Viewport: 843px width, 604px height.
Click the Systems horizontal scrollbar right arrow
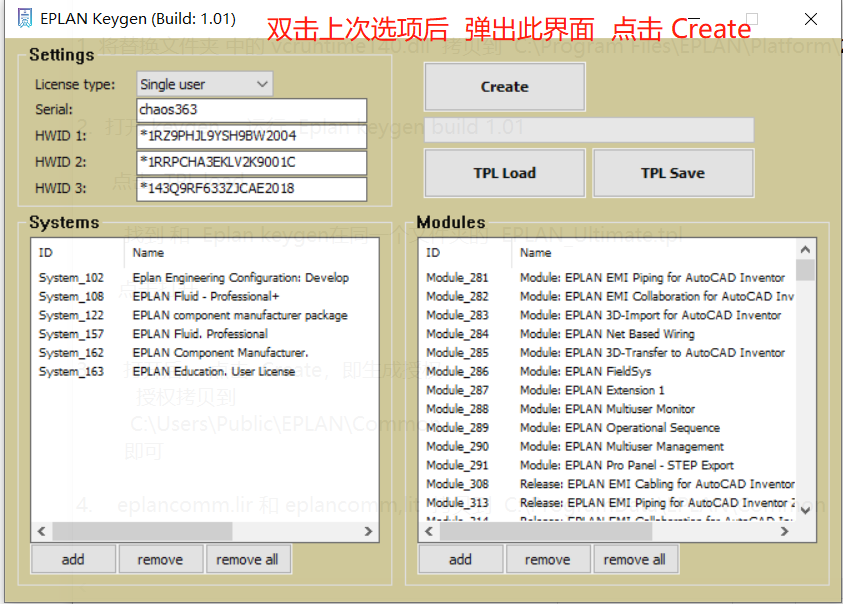(x=368, y=531)
